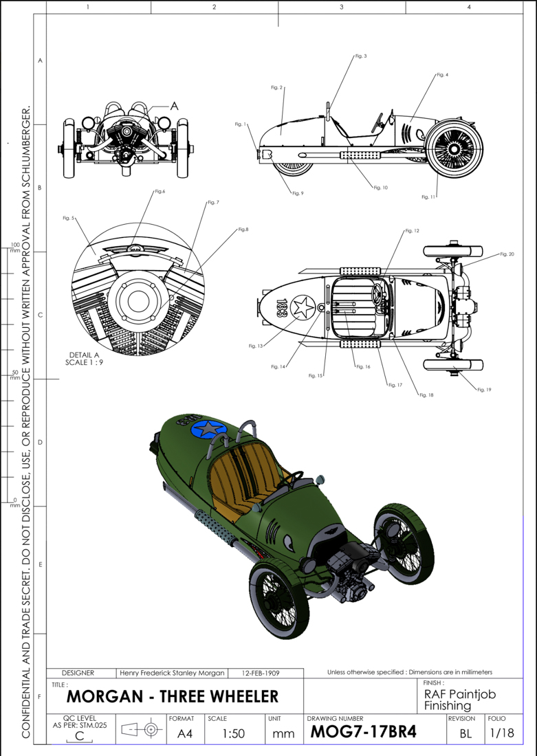Click column zone marker 3 in top border
537x756 pixels.
tap(342, 8)
